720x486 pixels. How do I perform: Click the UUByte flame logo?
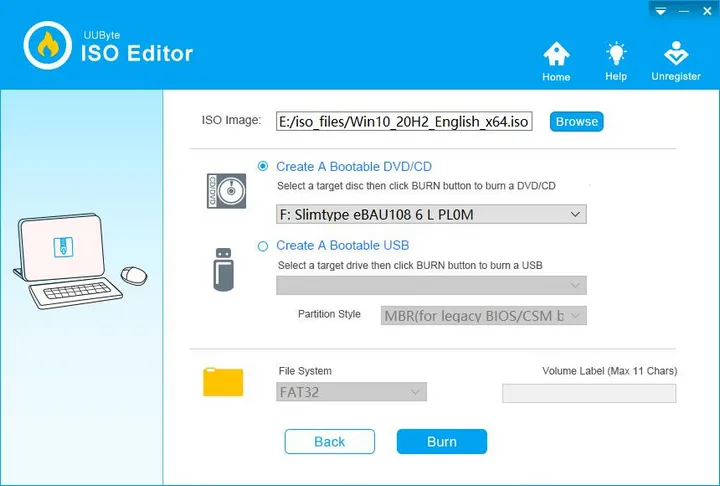coord(48,45)
